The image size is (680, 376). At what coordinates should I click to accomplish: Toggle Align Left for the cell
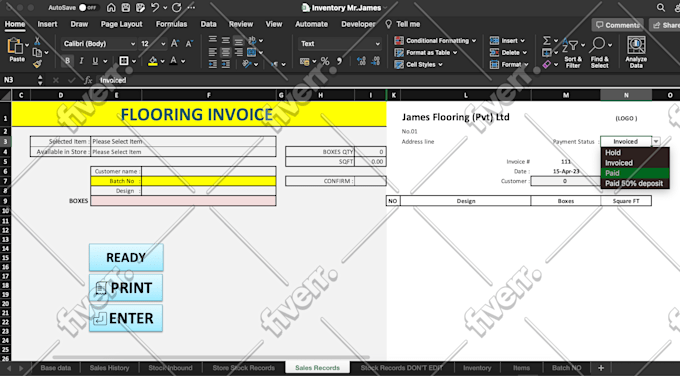[212, 52]
